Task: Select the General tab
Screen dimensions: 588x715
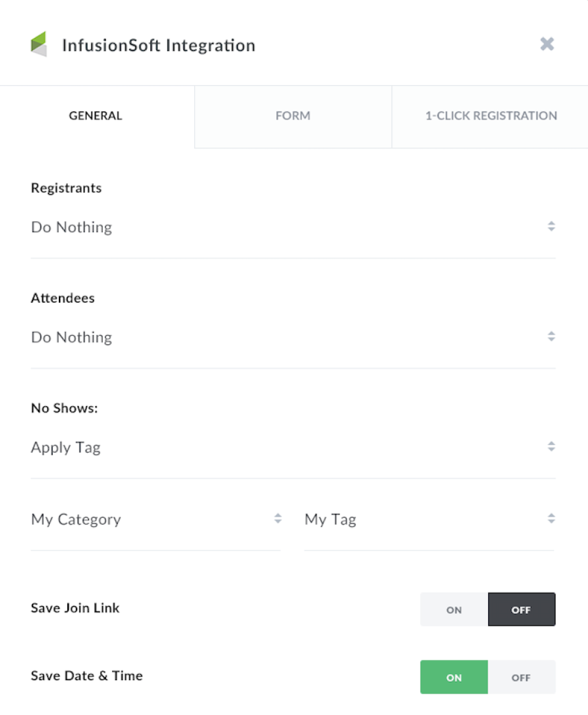Action: (96, 116)
